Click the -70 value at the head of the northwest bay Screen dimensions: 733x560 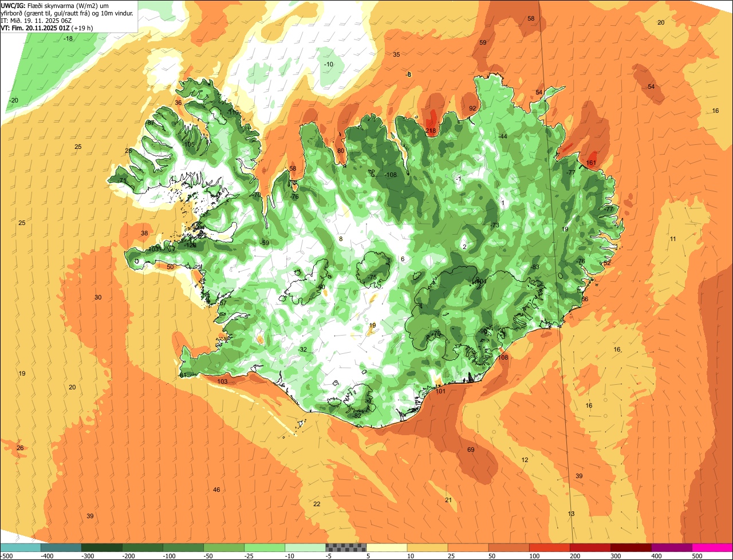[257, 195]
